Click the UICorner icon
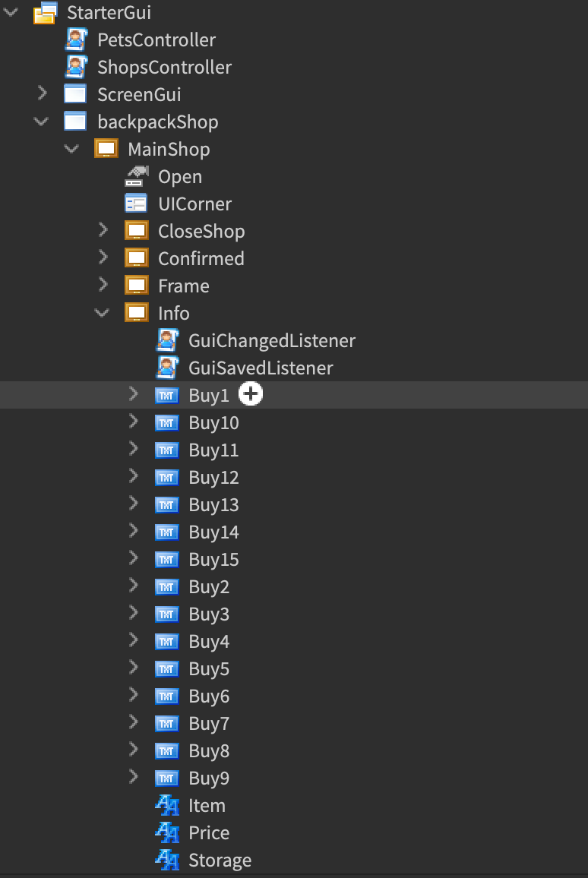The height and width of the screenshot is (878, 588). (x=136, y=204)
